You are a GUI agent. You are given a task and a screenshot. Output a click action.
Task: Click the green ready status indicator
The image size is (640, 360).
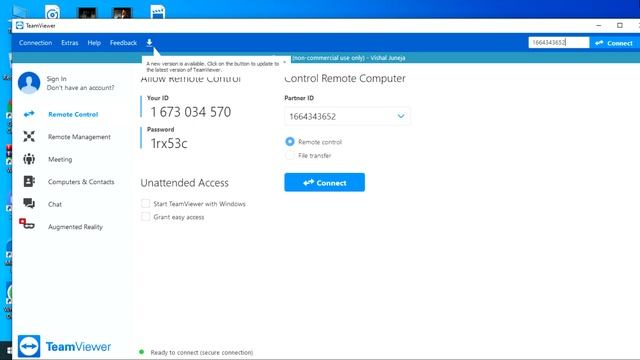142,352
